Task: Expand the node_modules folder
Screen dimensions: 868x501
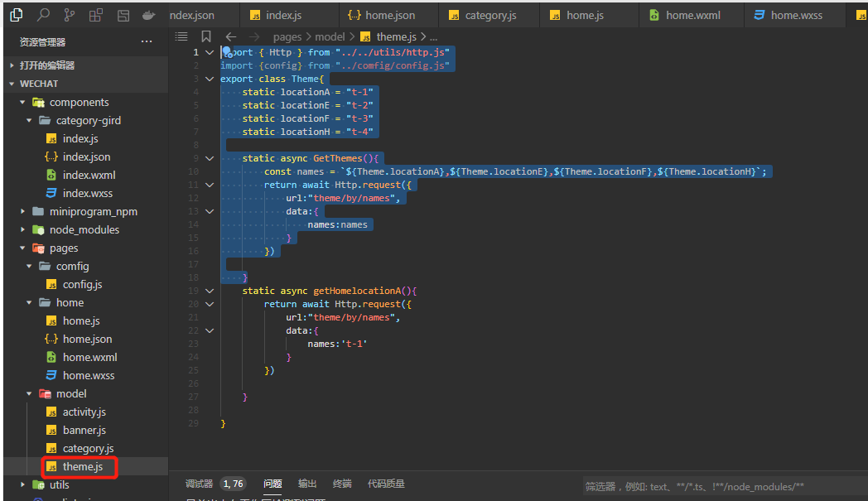Action: coord(84,229)
